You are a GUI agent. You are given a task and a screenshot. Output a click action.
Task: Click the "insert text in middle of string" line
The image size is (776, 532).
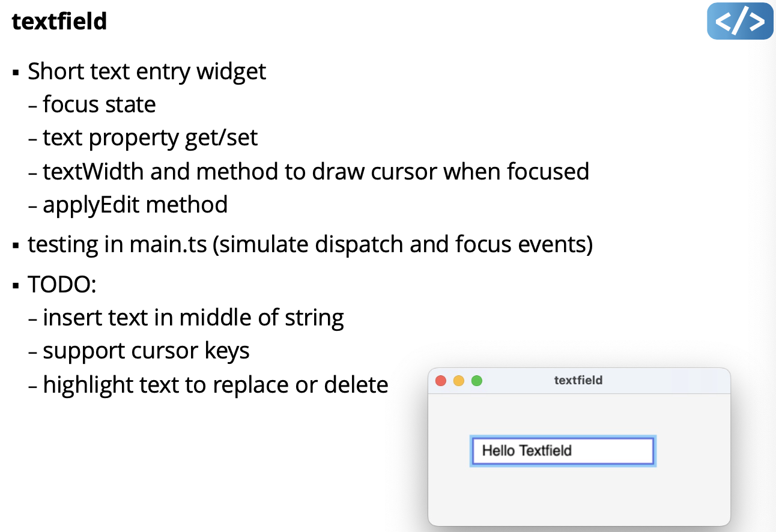pyautogui.click(x=193, y=317)
